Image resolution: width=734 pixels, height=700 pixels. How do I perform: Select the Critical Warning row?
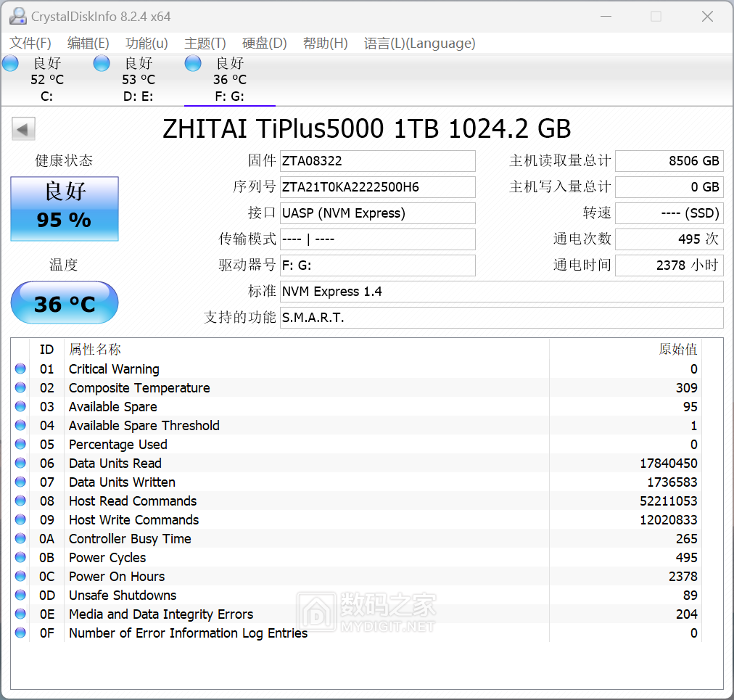pos(356,369)
